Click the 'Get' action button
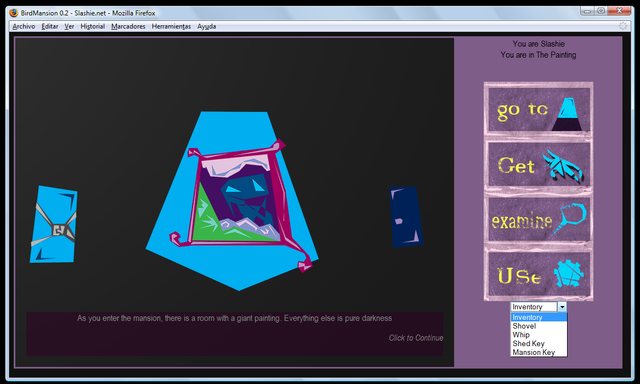Viewport: 640px width, 384px height. point(539,164)
